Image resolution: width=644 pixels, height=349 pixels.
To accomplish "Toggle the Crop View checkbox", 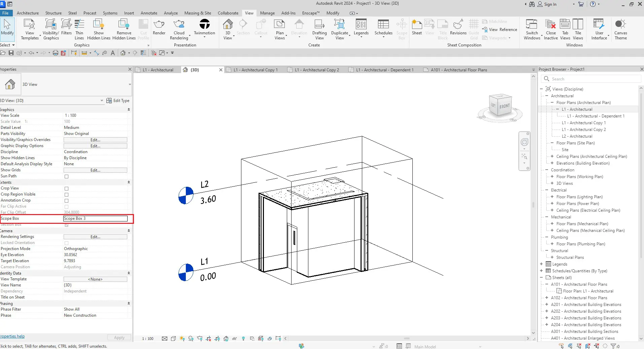I will 66,188.
